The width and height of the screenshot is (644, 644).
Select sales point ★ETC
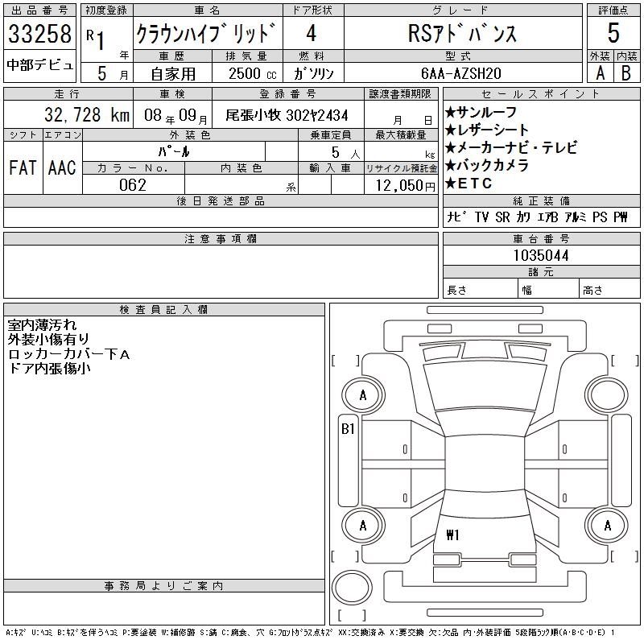[469, 184]
